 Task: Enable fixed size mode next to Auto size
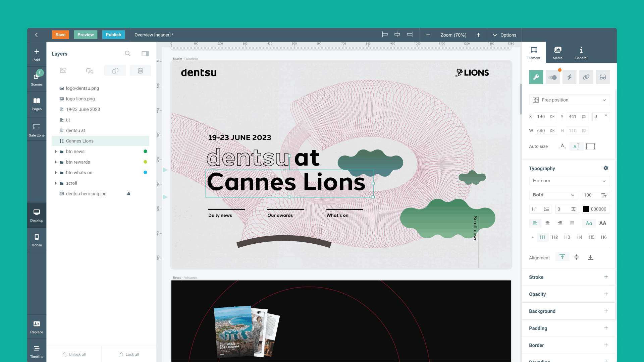(591, 146)
